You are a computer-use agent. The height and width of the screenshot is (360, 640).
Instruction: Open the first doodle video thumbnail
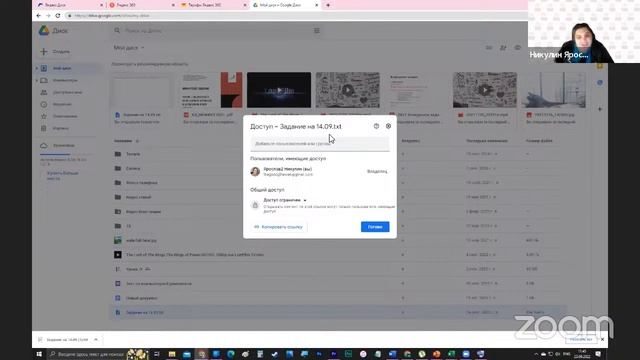click(x=348, y=90)
